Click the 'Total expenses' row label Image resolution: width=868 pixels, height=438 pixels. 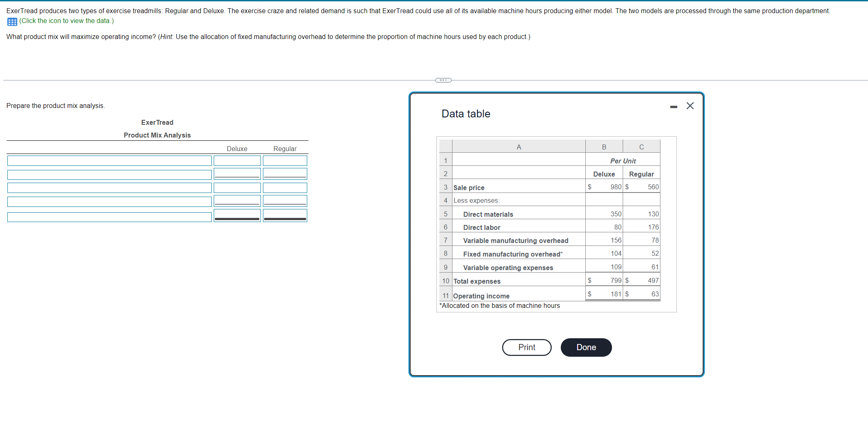coord(477,281)
